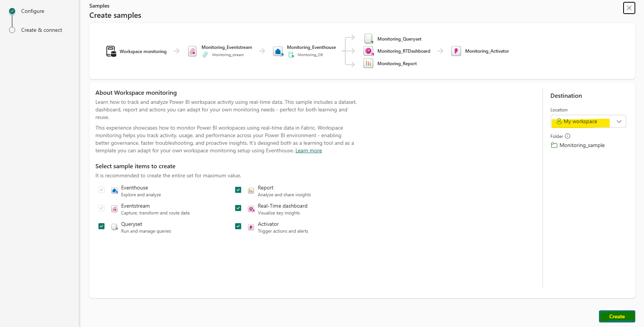Click the Monitoring_Activator label
The image size is (644, 327).
[x=487, y=51]
